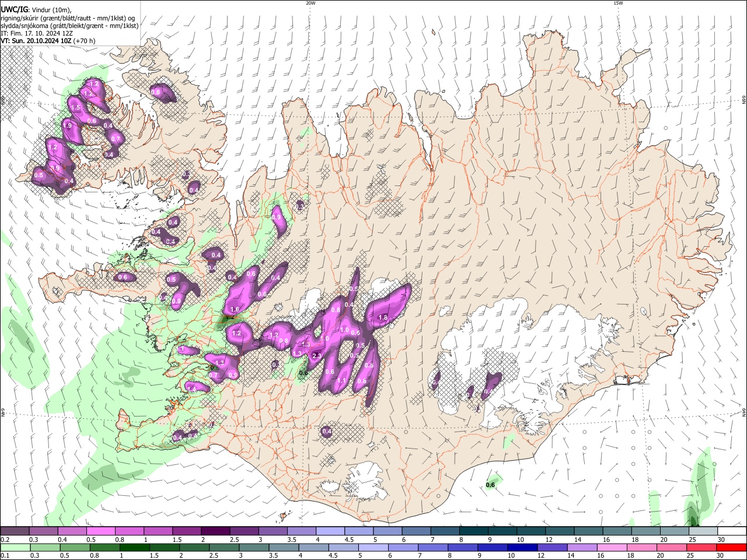The width and height of the screenshot is (747, 560).
Task: Click the 'UWC/IG: Vindur (10m)' title text
Action: click(x=36, y=10)
